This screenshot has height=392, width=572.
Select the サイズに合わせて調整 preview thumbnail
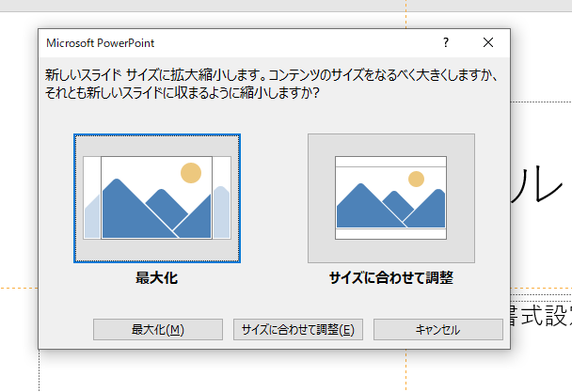[391, 198]
